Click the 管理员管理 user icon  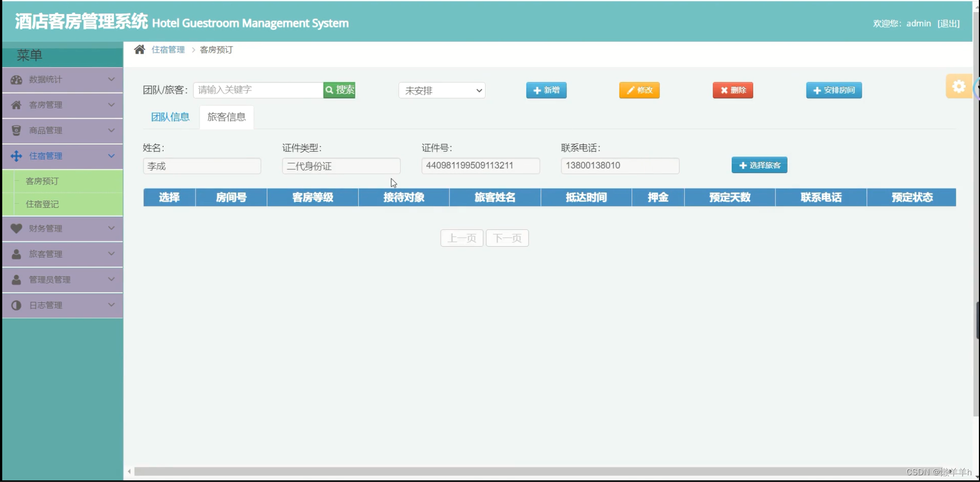point(16,279)
